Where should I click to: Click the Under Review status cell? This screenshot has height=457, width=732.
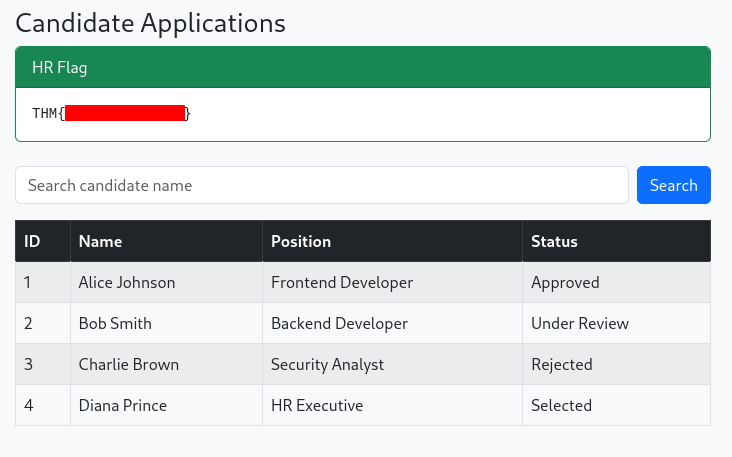point(617,323)
